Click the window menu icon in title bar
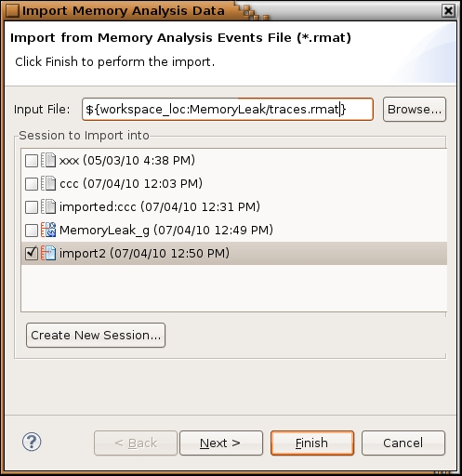 click(12, 10)
